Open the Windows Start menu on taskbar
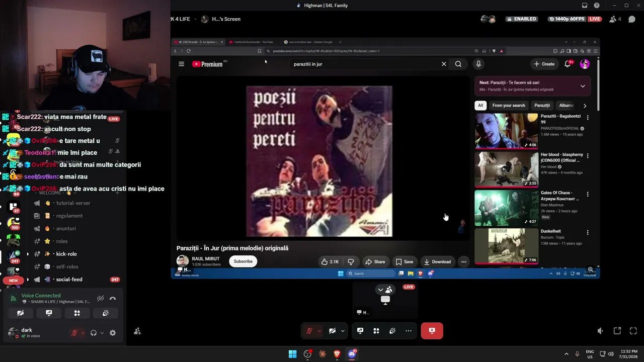Viewport: 644px width, 362px height. (292, 354)
